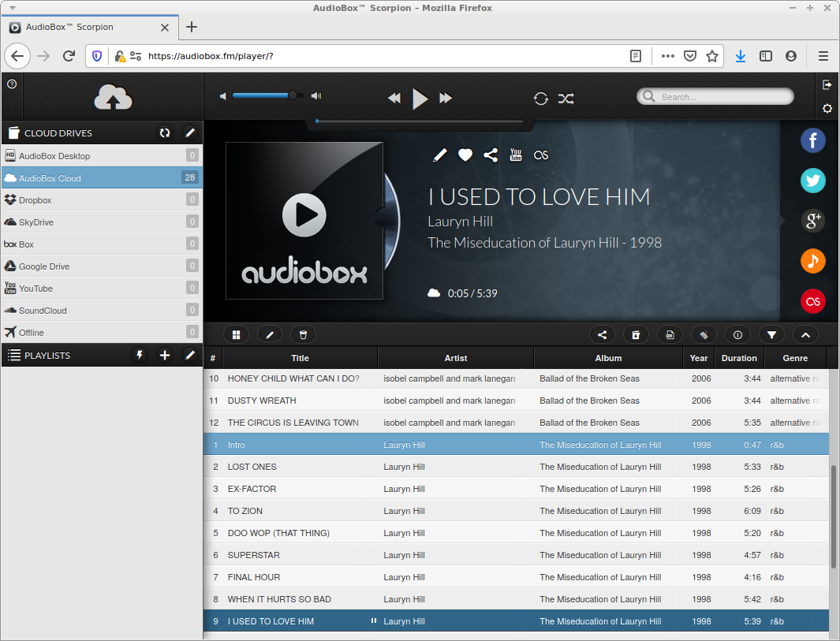Viewport: 840px width, 641px height.
Task: Sort by Album column header
Action: click(609, 358)
